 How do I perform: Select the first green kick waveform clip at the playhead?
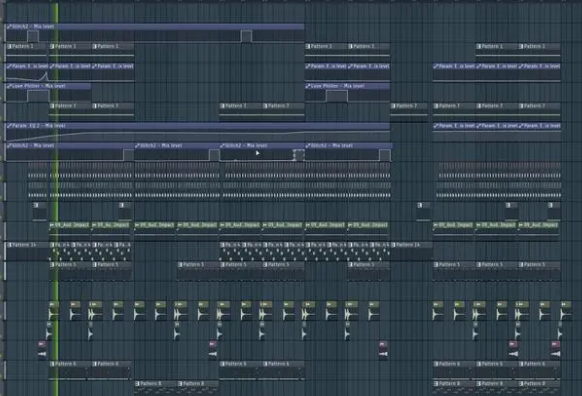53,311
